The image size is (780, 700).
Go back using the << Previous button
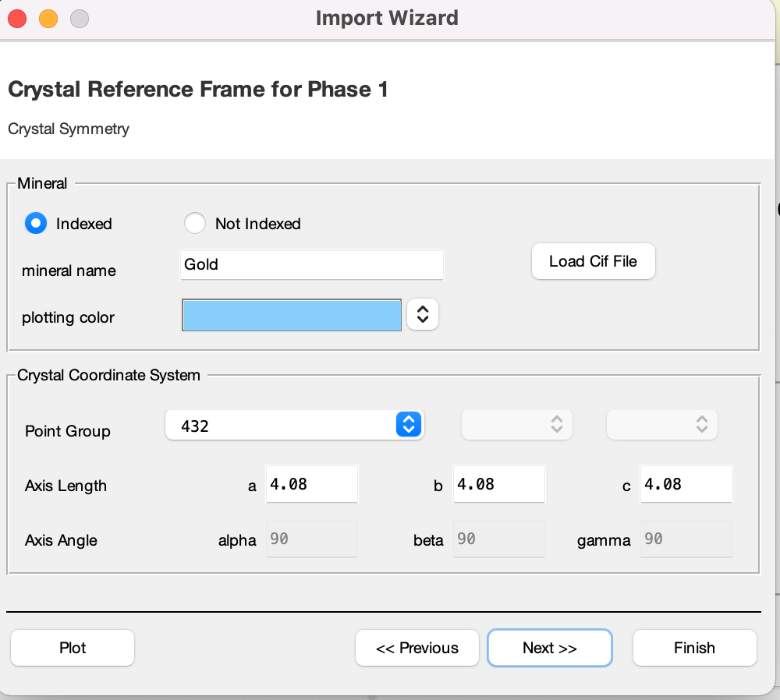point(417,648)
